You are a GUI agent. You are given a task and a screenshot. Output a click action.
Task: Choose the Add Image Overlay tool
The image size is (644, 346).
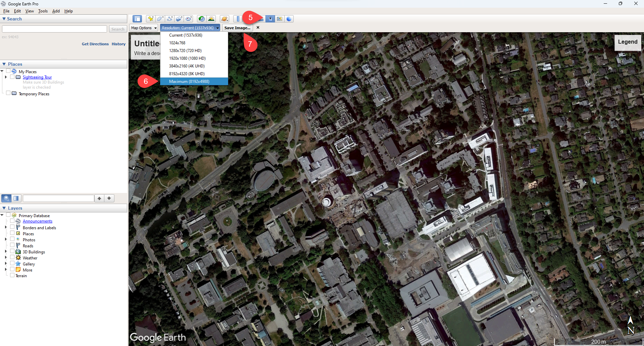coord(179,19)
